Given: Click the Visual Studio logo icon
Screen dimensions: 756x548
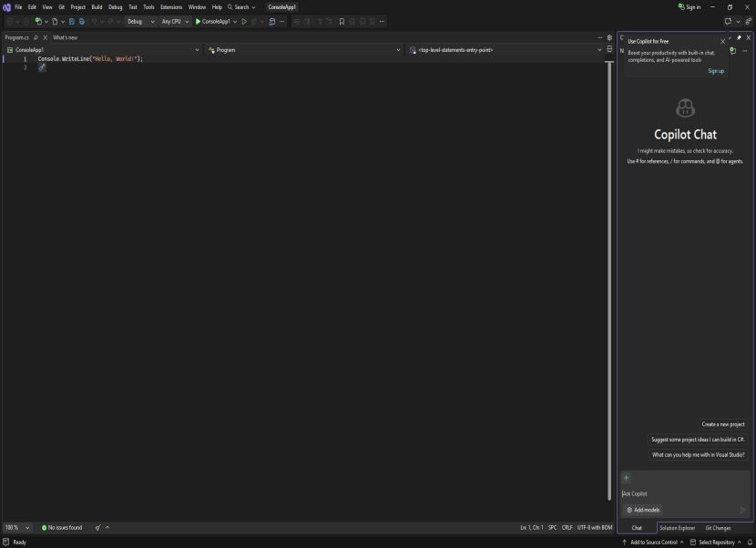Looking at the screenshot, I should click(x=6, y=7).
